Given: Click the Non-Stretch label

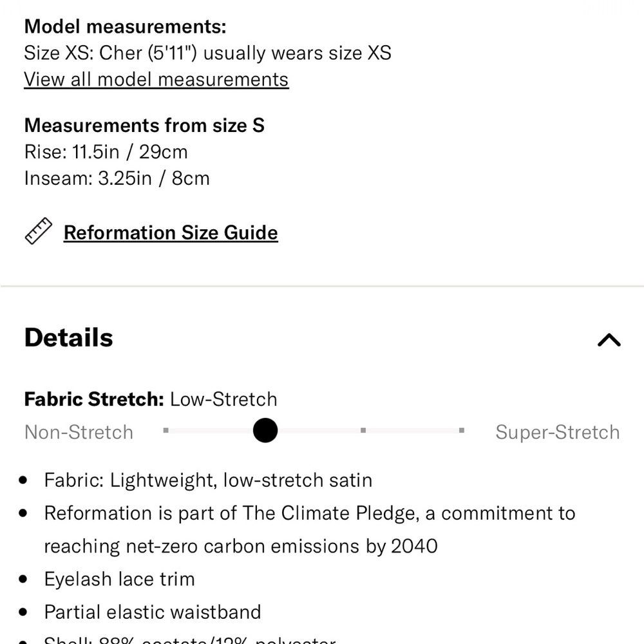Looking at the screenshot, I should click(x=79, y=433).
